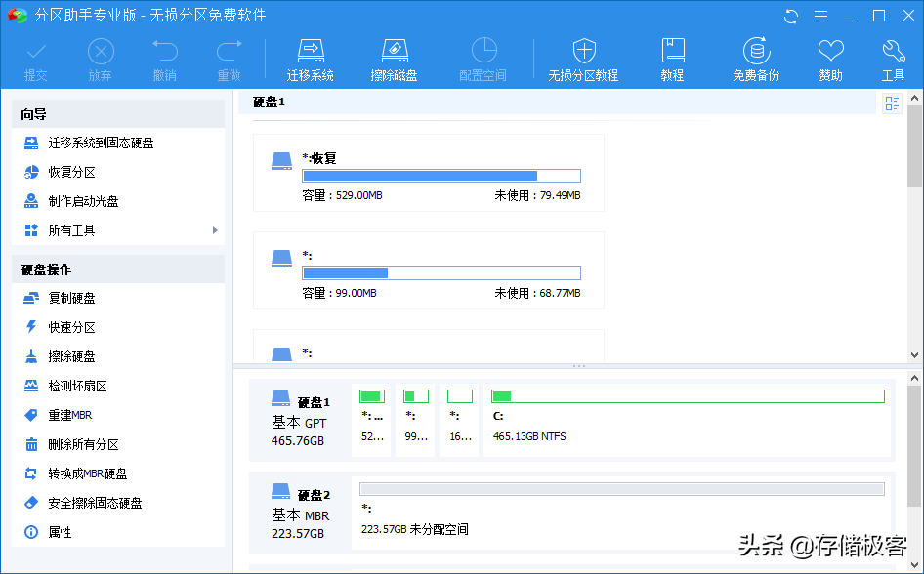The height and width of the screenshot is (574, 924).
Task: Click the 擦除磁盘 (Wipe Disk) icon
Action: [395, 57]
